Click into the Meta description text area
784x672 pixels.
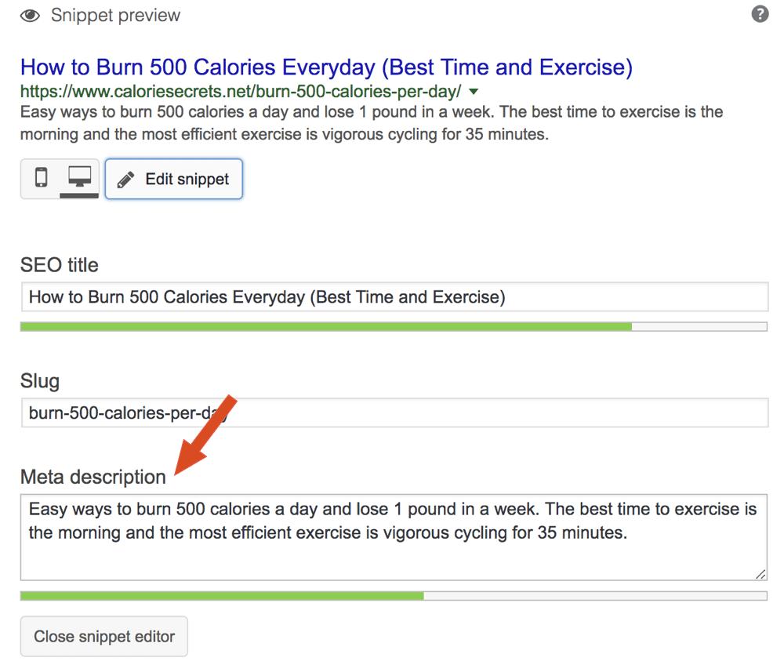[x=394, y=536]
